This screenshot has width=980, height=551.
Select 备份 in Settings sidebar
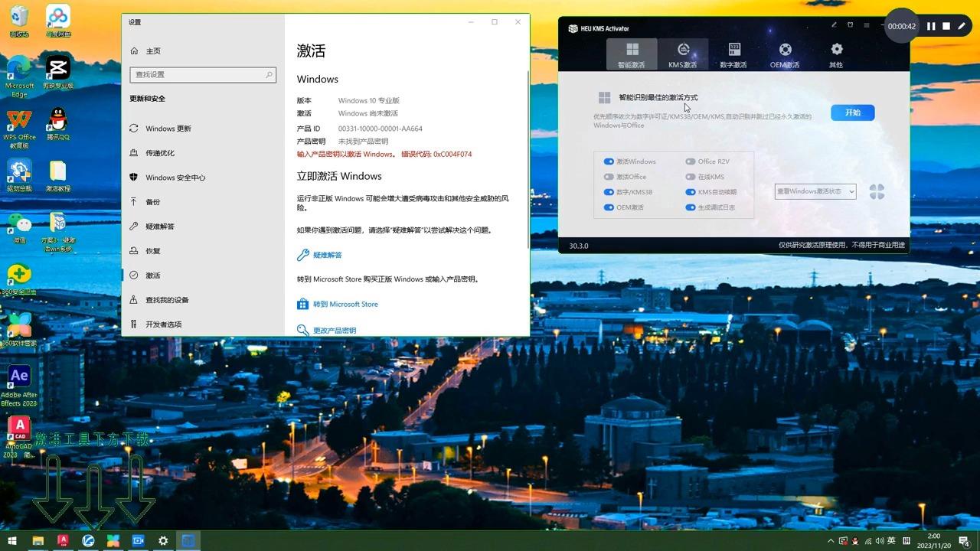pyautogui.click(x=203, y=202)
